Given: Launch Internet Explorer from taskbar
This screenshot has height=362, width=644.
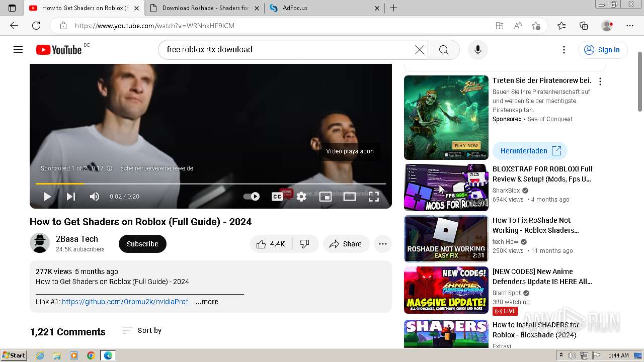Looking at the screenshot, I should 40,355.
